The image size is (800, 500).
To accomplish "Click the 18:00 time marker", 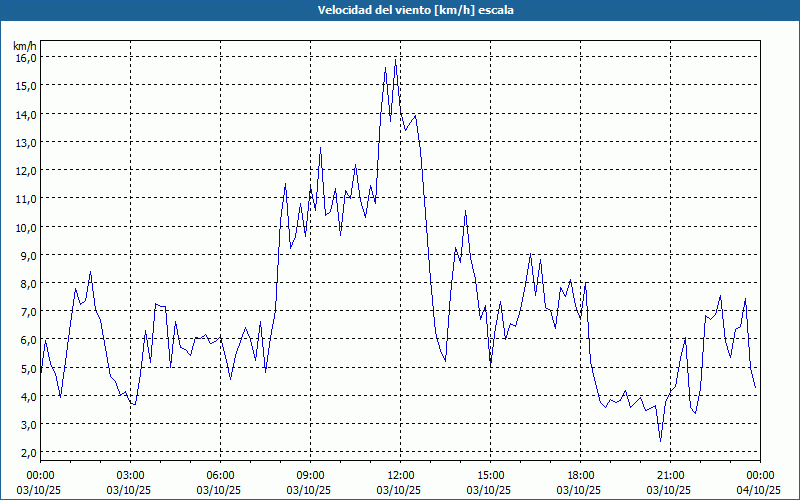I will coord(580,475).
